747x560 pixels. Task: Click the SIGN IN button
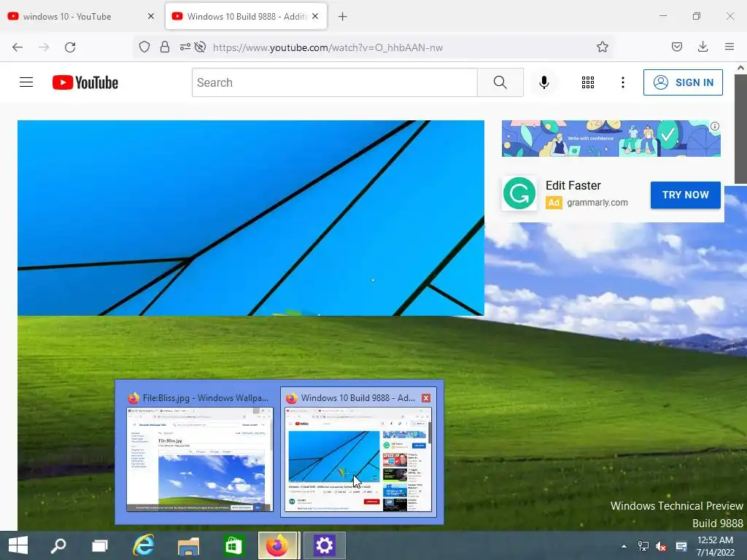pyautogui.click(x=683, y=82)
